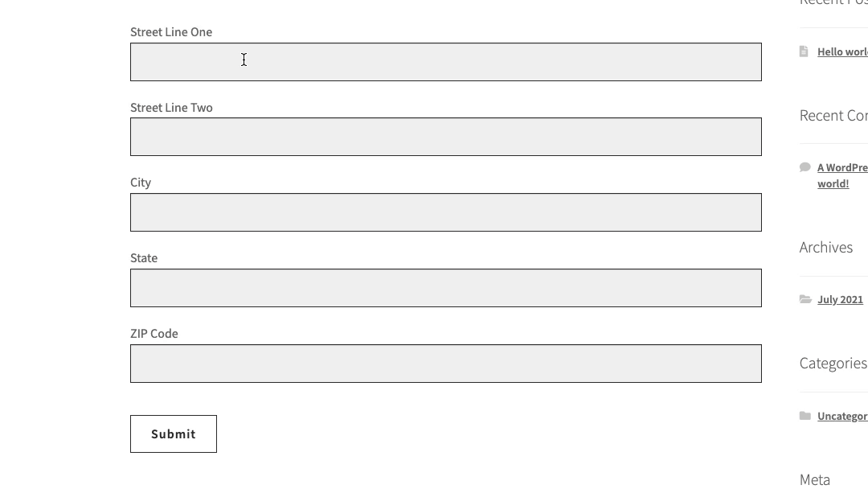Open the Hello world post link
Screen dimensions: 868x489
tap(841, 51)
